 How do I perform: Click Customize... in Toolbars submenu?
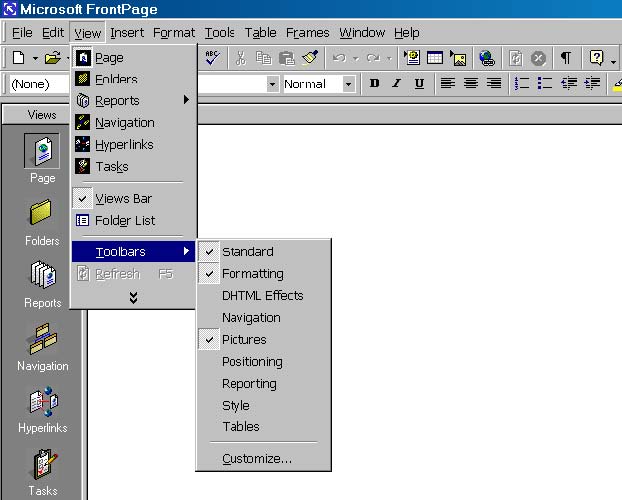pos(263,458)
